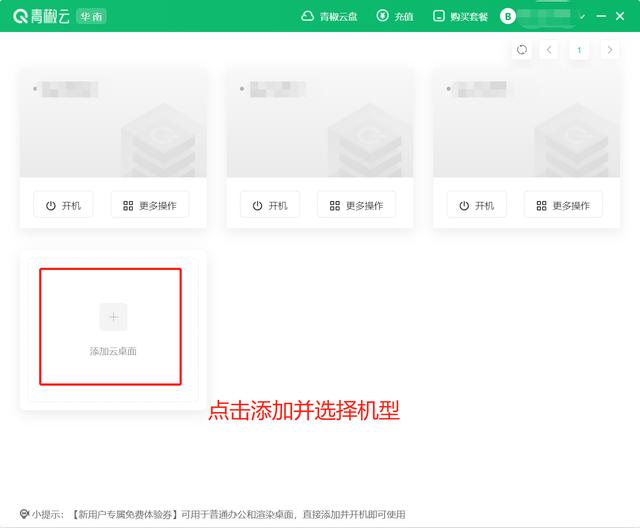Select page number 1
This screenshot has height=528, width=640.
coord(579,50)
